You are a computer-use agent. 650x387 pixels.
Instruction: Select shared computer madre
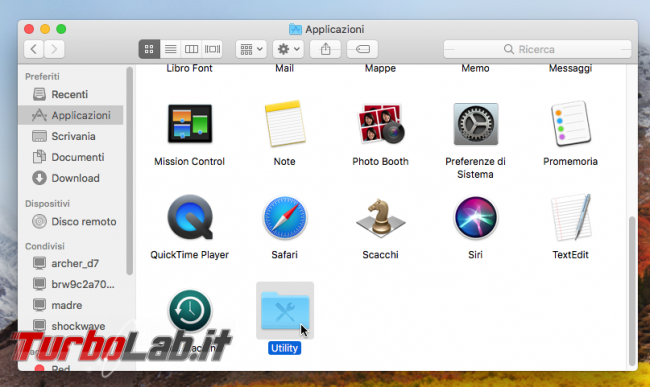click(x=70, y=305)
